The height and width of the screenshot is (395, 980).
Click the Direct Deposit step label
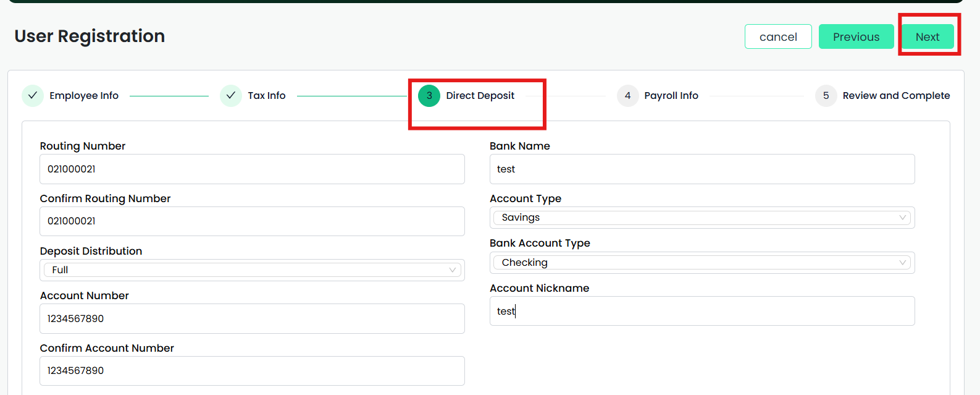coord(480,96)
